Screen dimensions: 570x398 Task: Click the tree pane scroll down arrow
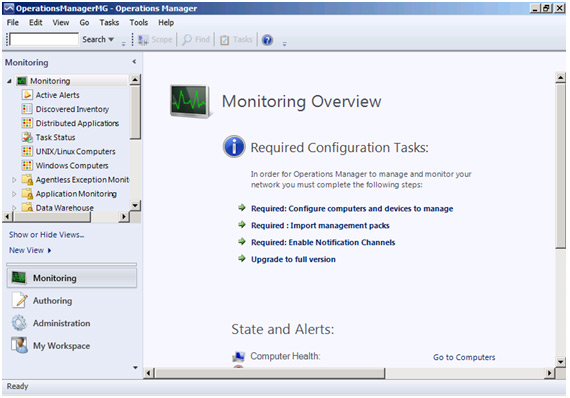pyautogui.click(x=135, y=205)
